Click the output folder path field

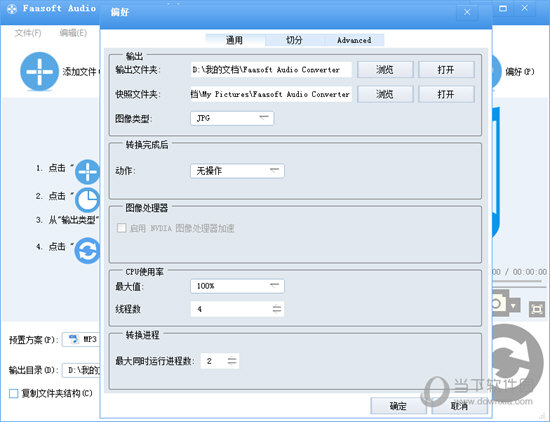tap(271, 69)
